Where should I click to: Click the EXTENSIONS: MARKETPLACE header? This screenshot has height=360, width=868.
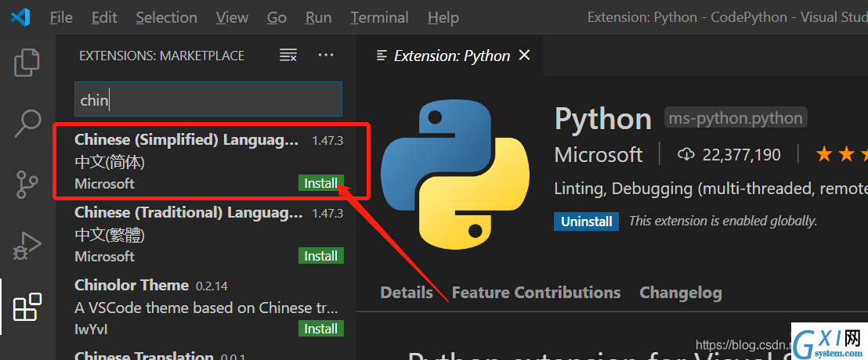pyautogui.click(x=161, y=56)
